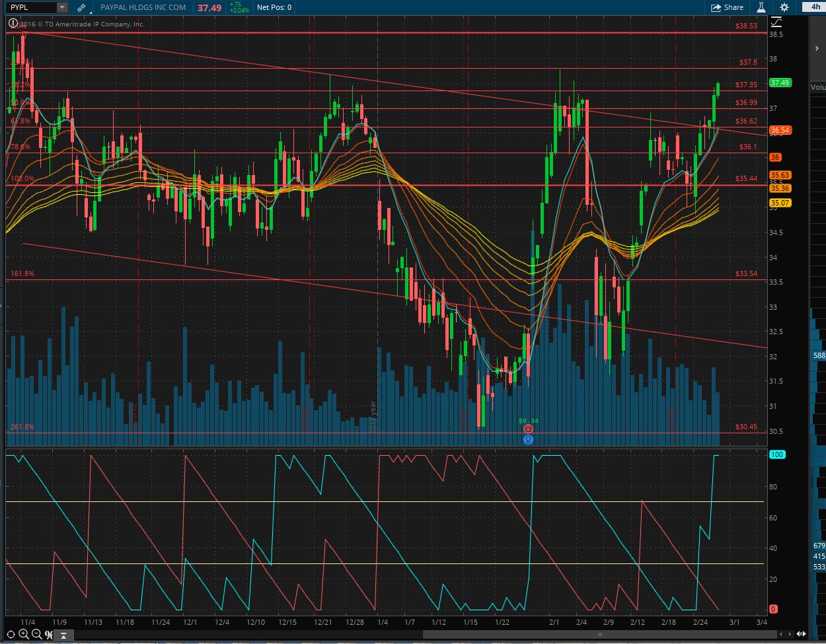Click the green 37.49 price axis bubble
This screenshot has width=826, height=644.
[780, 83]
